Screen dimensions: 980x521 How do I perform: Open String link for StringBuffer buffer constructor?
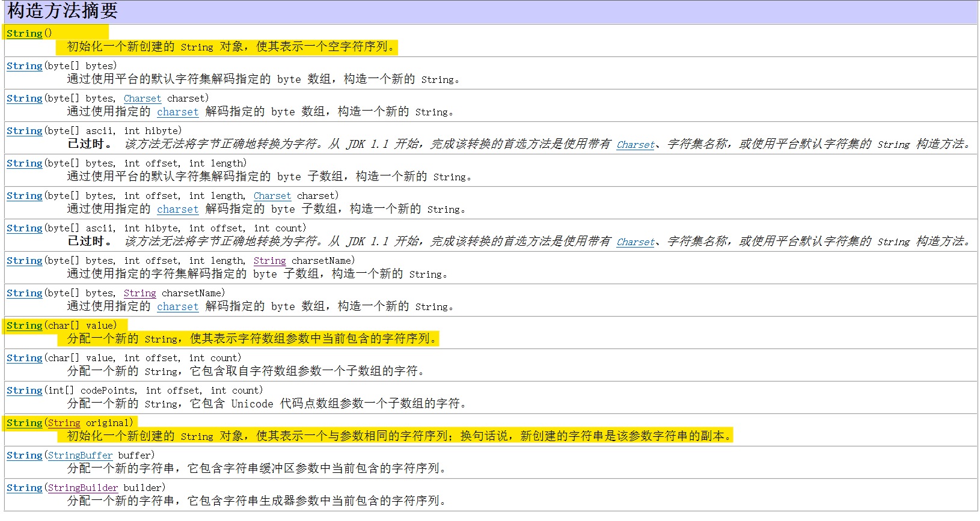point(25,455)
